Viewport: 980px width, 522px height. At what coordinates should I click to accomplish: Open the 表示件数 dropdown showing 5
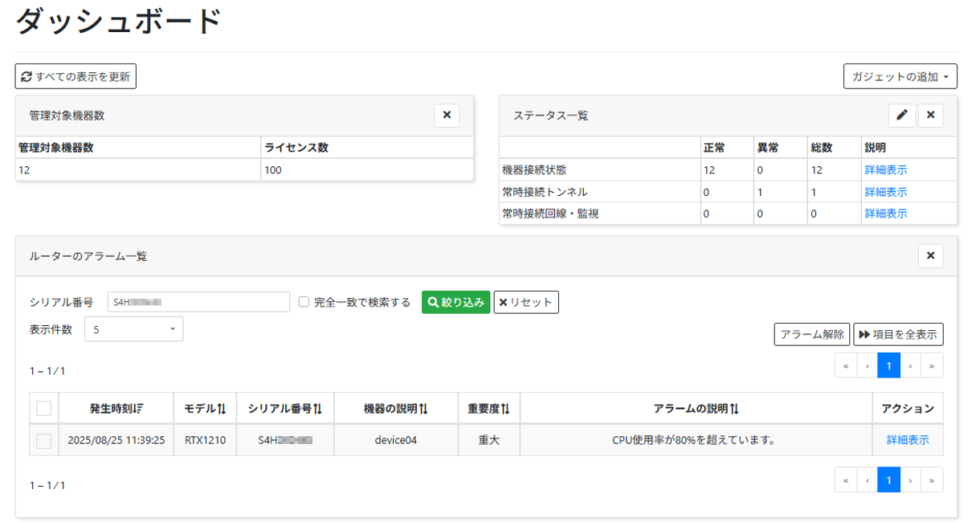[133, 328]
